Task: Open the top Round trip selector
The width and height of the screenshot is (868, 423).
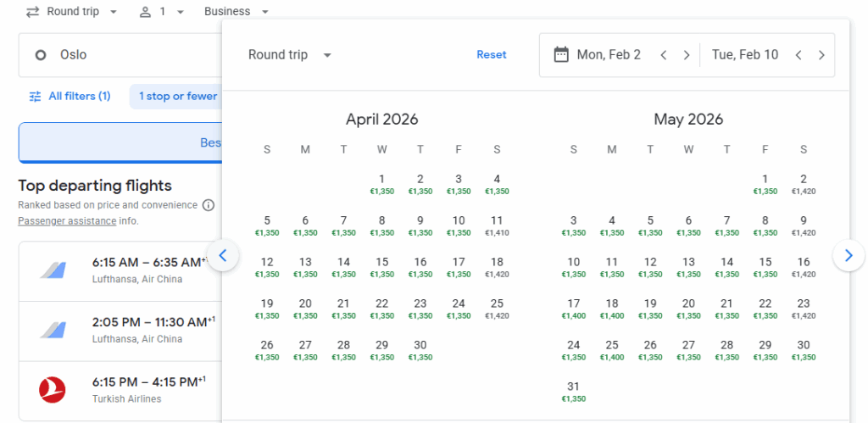Action: click(x=71, y=12)
